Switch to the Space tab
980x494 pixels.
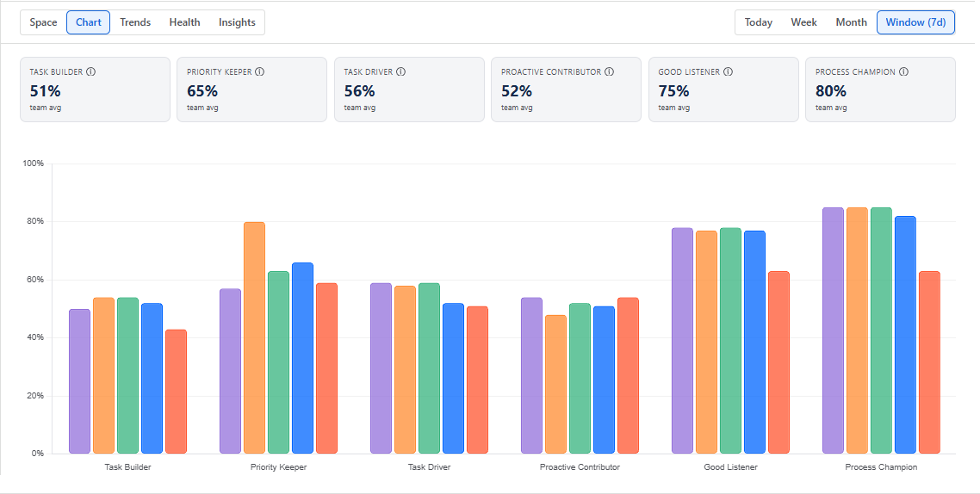pyautogui.click(x=43, y=22)
